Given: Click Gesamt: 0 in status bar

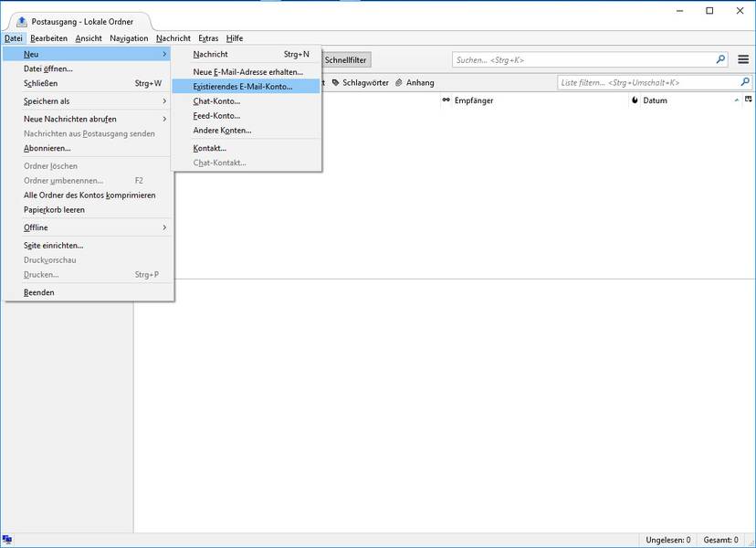Looking at the screenshot, I should click(x=720, y=540).
